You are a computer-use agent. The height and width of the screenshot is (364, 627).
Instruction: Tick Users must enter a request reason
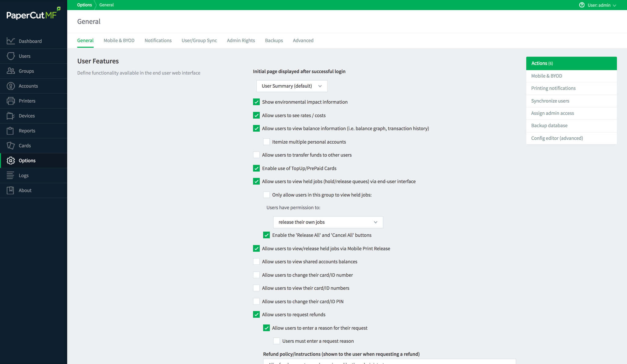pyautogui.click(x=276, y=341)
